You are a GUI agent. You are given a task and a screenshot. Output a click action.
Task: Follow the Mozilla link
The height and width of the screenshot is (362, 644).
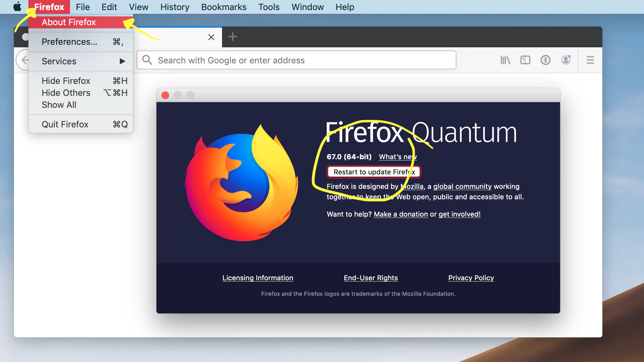[412, 186]
